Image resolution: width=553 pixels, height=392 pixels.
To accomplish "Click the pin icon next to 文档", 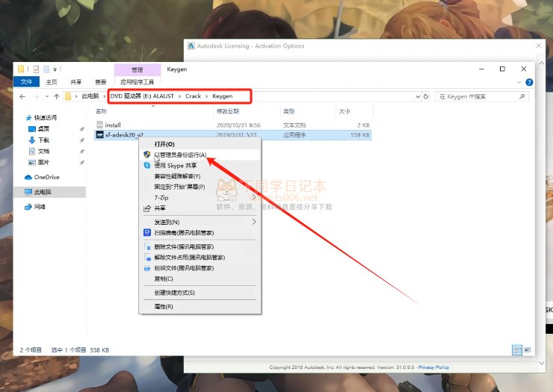I will click(x=81, y=152).
